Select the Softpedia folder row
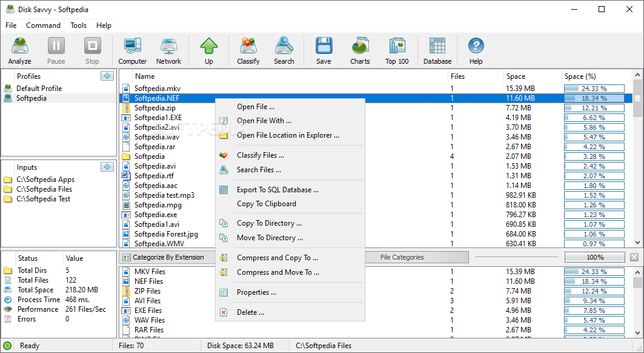The image size is (644, 353). click(376, 156)
